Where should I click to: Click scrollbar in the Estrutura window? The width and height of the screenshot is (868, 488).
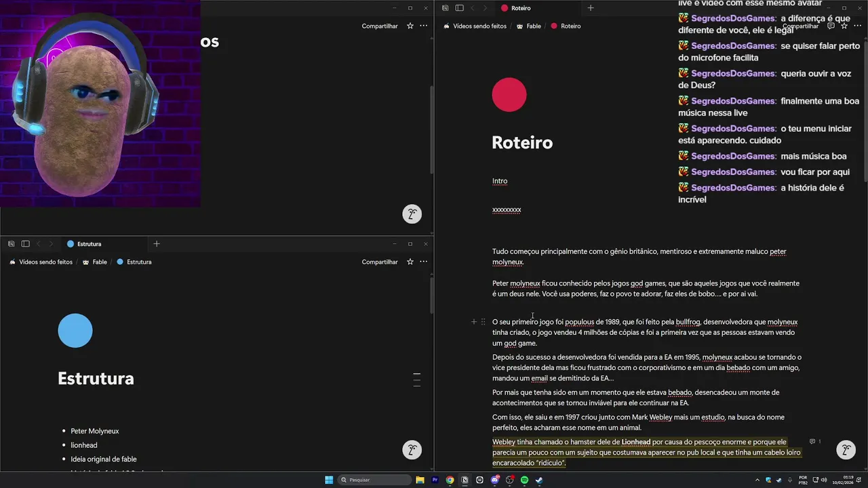pos(431,296)
